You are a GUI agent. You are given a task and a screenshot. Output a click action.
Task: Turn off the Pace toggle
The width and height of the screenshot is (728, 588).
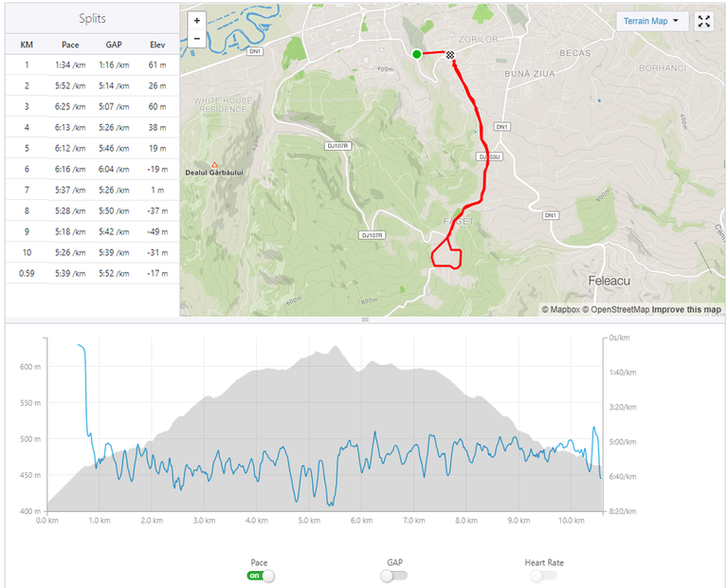pos(261,576)
